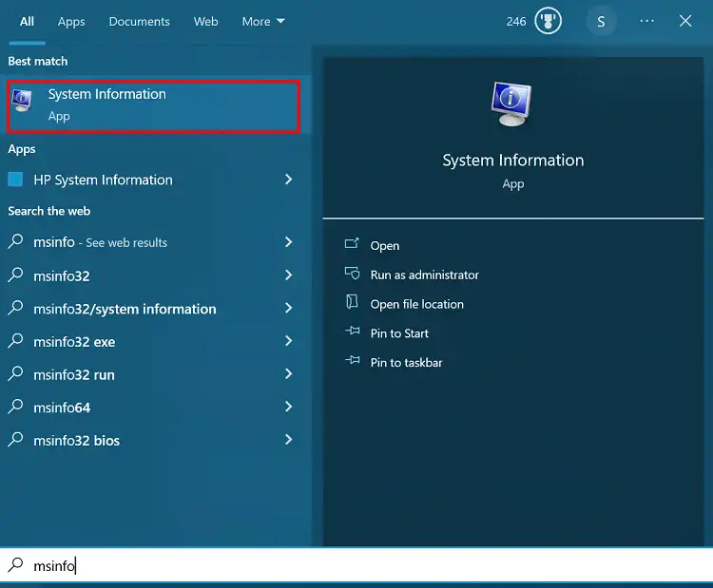Click the Pin to Start pin icon

pyautogui.click(x=353, y=331)
